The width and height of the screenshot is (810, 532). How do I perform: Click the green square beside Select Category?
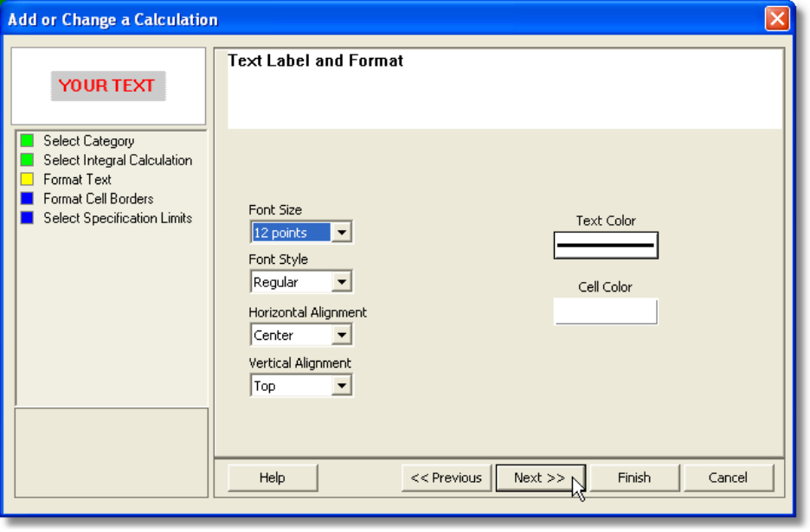(x=27, y=140)
